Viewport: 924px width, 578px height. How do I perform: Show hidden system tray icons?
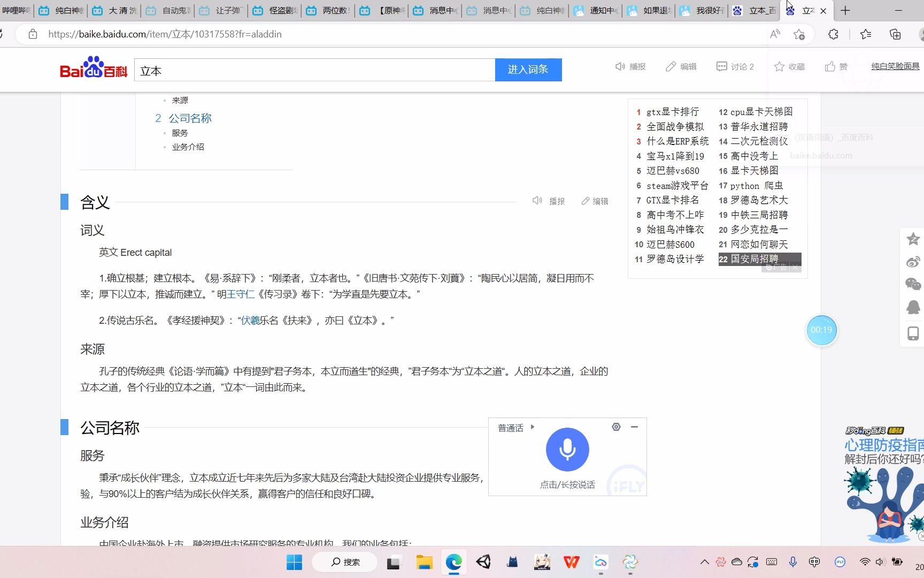pyautogui.click(x=705, y=562)
